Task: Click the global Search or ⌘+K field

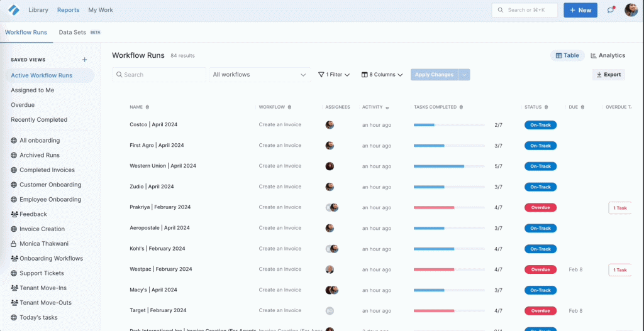Action: 525,10
